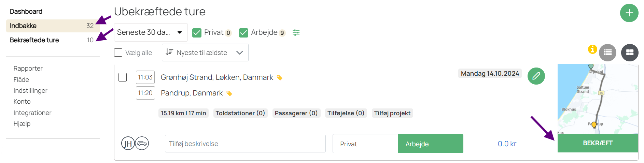Switch to grid view icon
Image resolution: width=644 pixels, height=163 pixels.
pos(630,53)
